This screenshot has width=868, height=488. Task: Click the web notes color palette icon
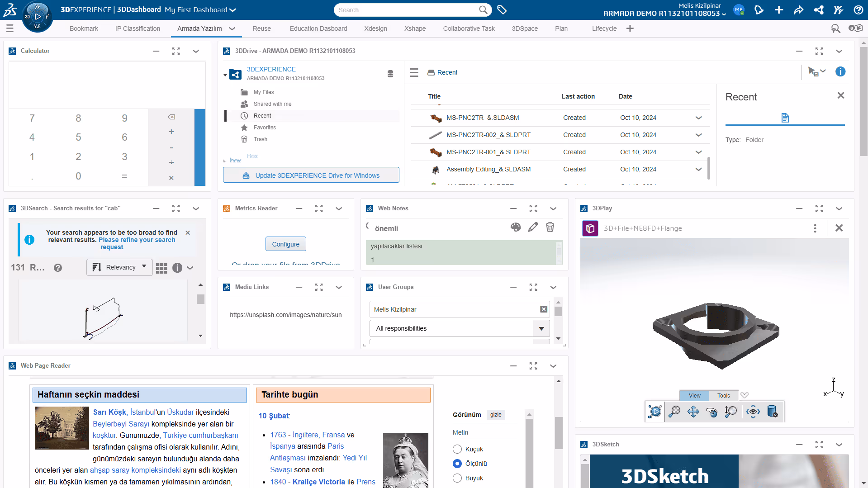coord(516,227)
